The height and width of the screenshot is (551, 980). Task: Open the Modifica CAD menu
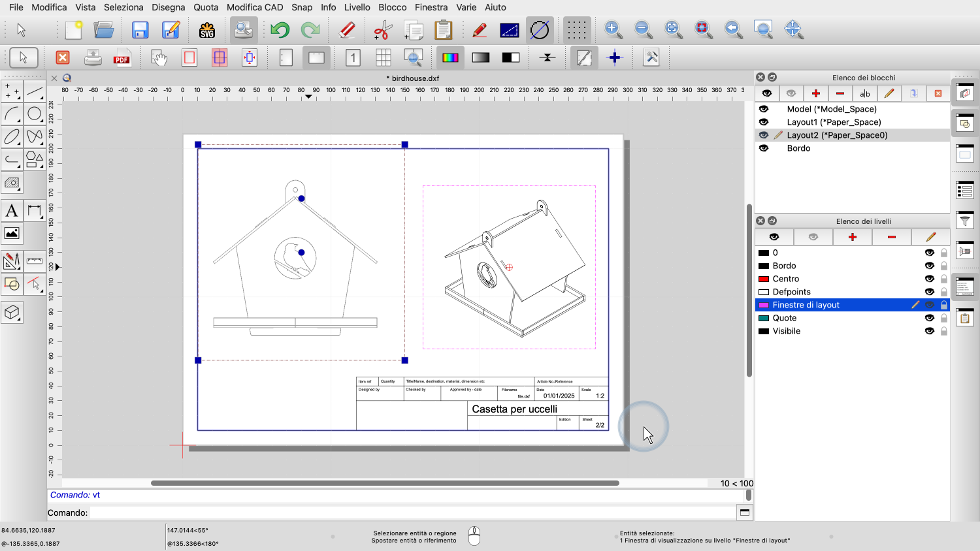[255, 7]
